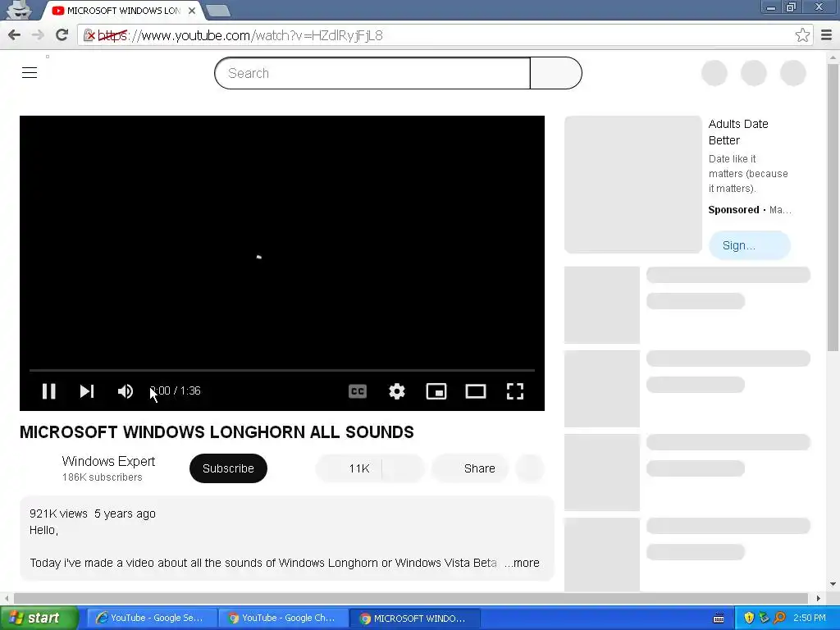Image resolution: width=840 pixels, height=630 pixels.
Task: Enter fullscreen video mode
Action: [x=515, y=391]
